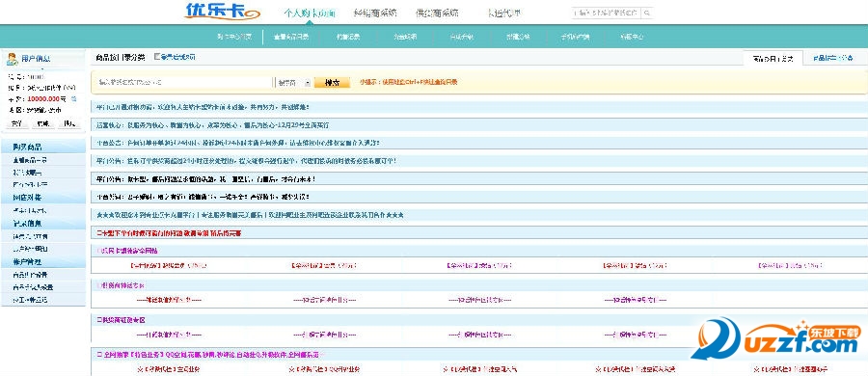This screenshot has width=868, height=376.
Task: Open the 供应商系统 top menu
Action: [437, 13]
